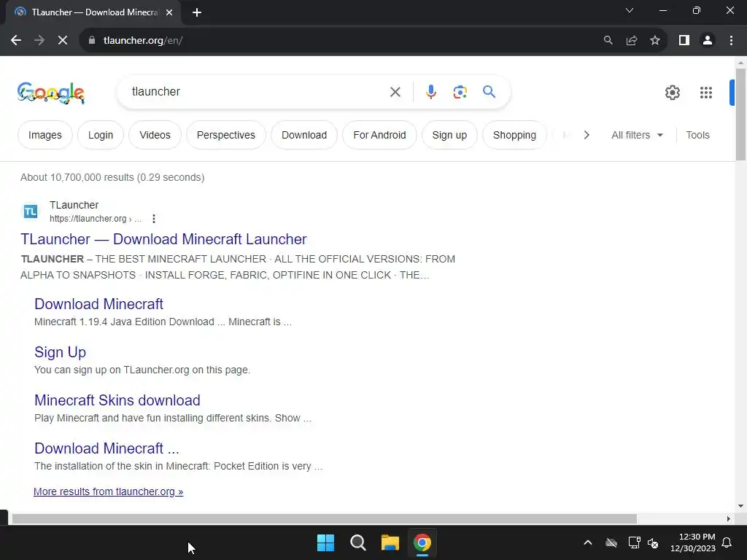Screen dimensions: 747x560
Task: Select the For Android chip
Action: [379, 135]
